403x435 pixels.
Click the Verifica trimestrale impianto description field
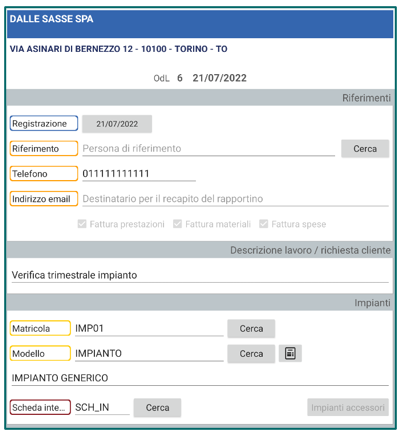[x=200, y=275]
